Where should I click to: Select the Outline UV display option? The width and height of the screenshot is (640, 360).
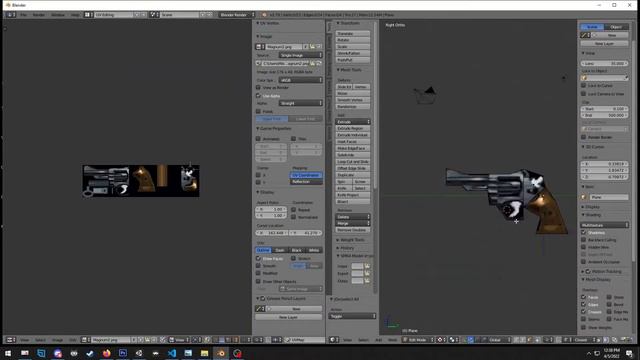click(264, 250)
